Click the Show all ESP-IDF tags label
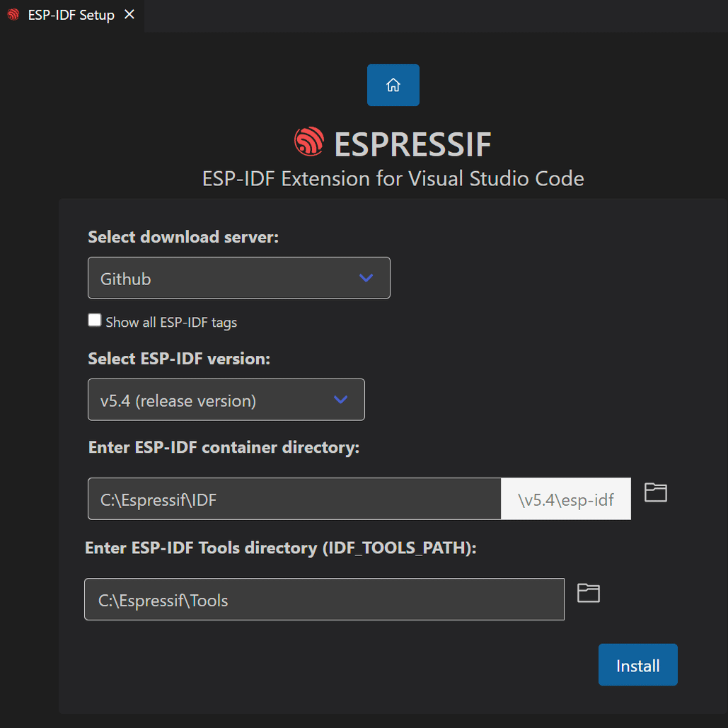Screen dimensions: 728x728 tap(171, 323)
